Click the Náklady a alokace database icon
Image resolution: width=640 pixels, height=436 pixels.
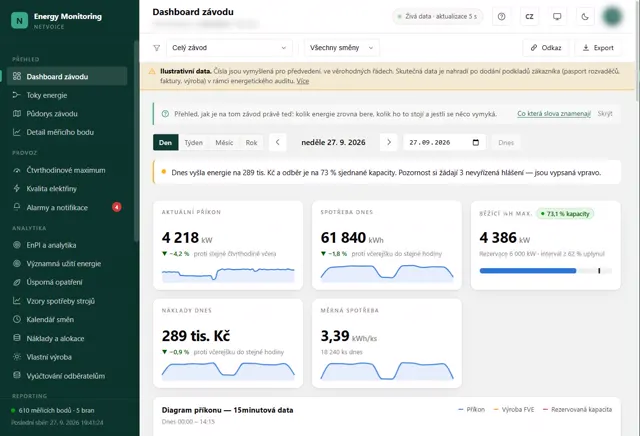(x=17, y=338)
